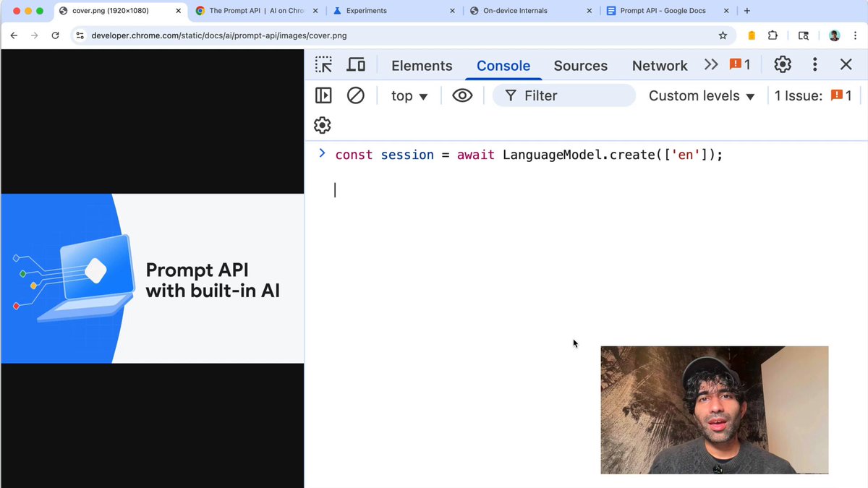The width and height of the screenshot is (868, 488).
Task: Close the cover.png tab
Action: click(179, 11)
